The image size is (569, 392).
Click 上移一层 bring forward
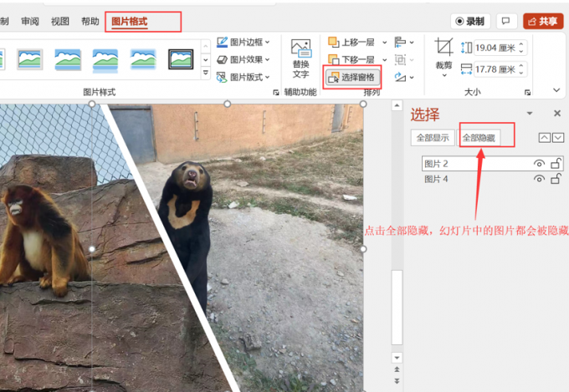click(351, 43)
